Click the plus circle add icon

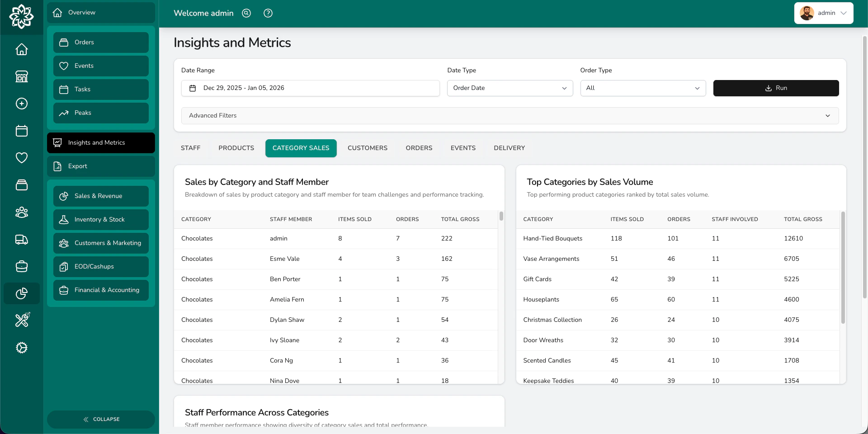pos(22,104)
